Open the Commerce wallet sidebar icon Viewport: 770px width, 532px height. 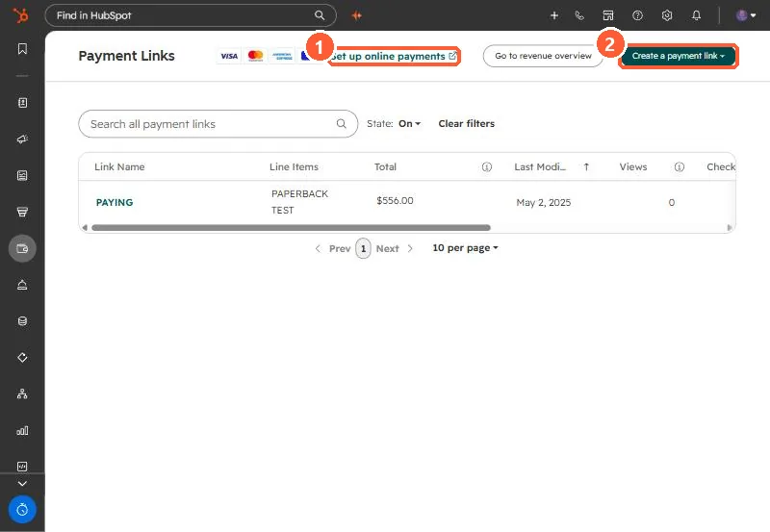pos(22,248)
